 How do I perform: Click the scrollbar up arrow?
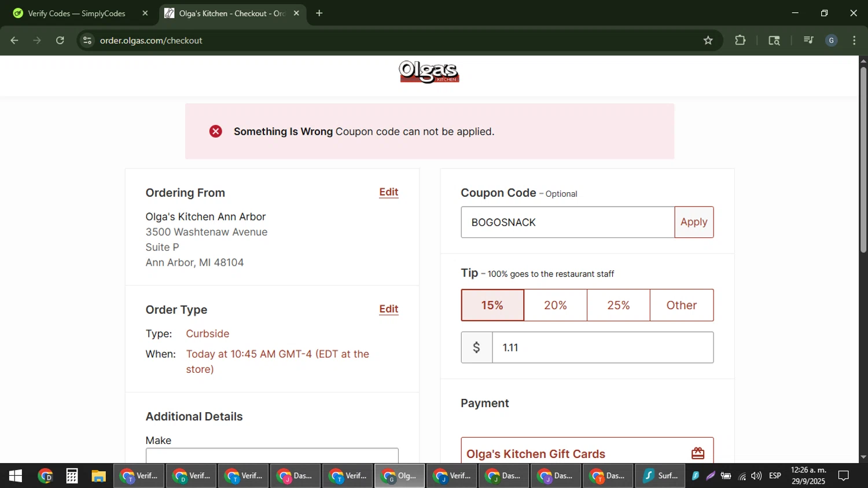coord(863,60)
